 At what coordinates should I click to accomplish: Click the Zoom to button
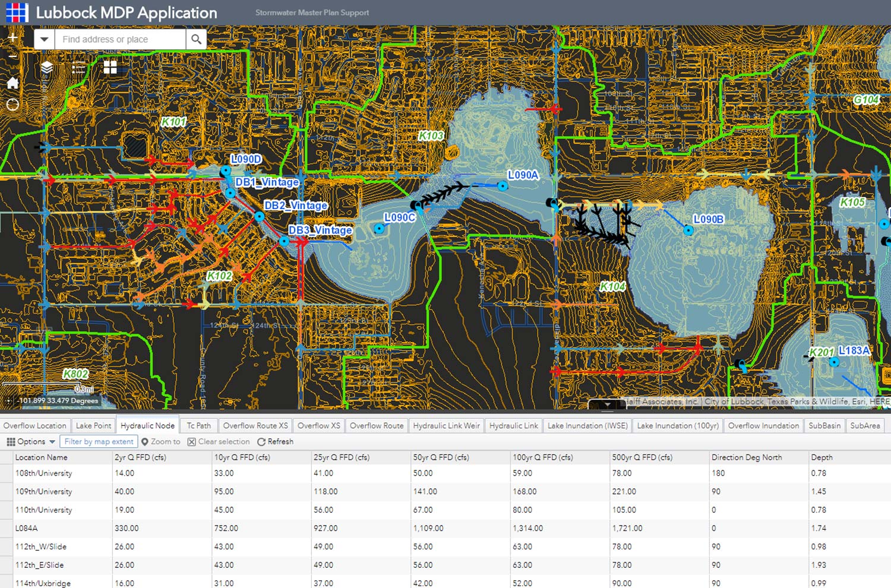(x=160, y=441)
